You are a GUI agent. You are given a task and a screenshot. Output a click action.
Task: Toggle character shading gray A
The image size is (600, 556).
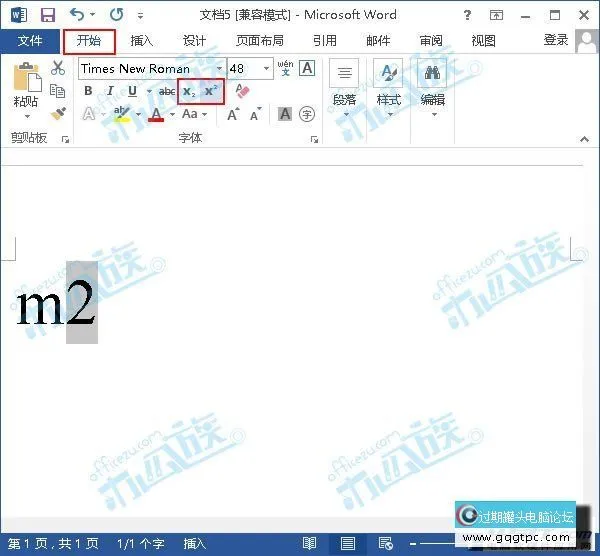tap(285, 114)
